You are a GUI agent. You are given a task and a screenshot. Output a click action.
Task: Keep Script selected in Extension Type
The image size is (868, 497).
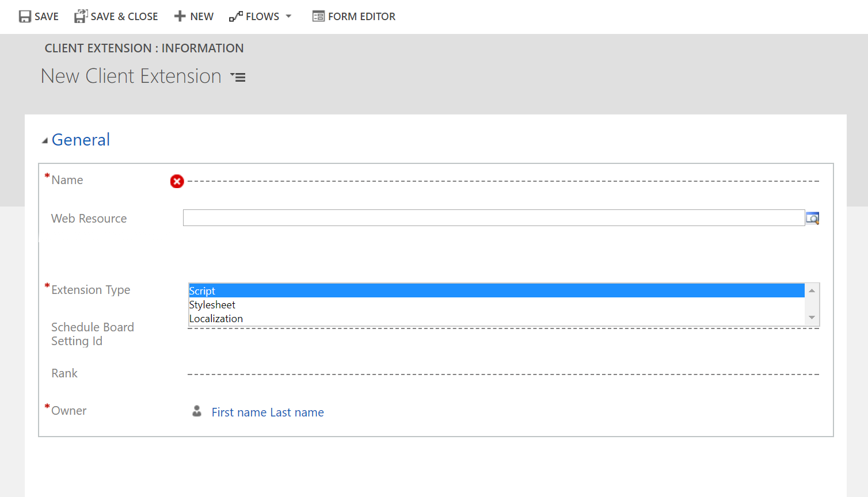tap(202, 290)
